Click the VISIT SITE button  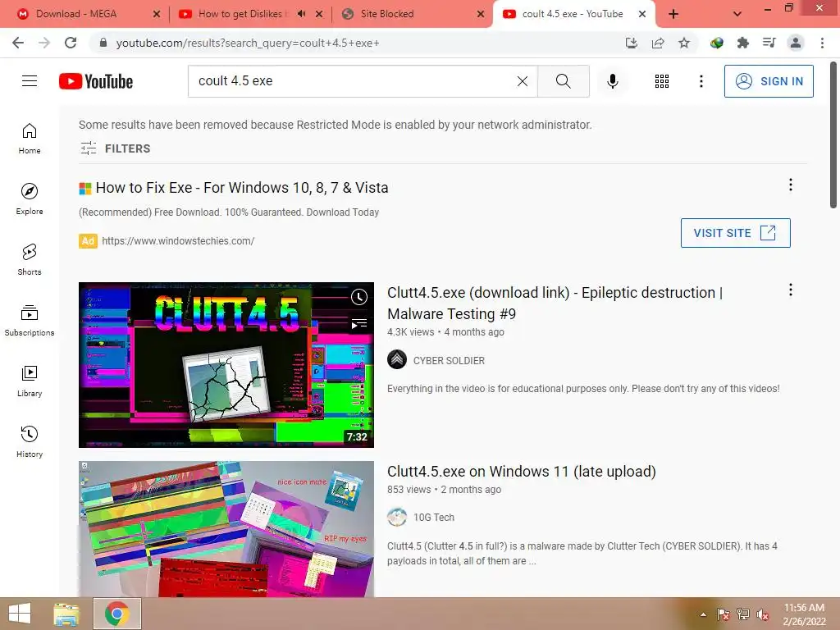tap(735, 233)
